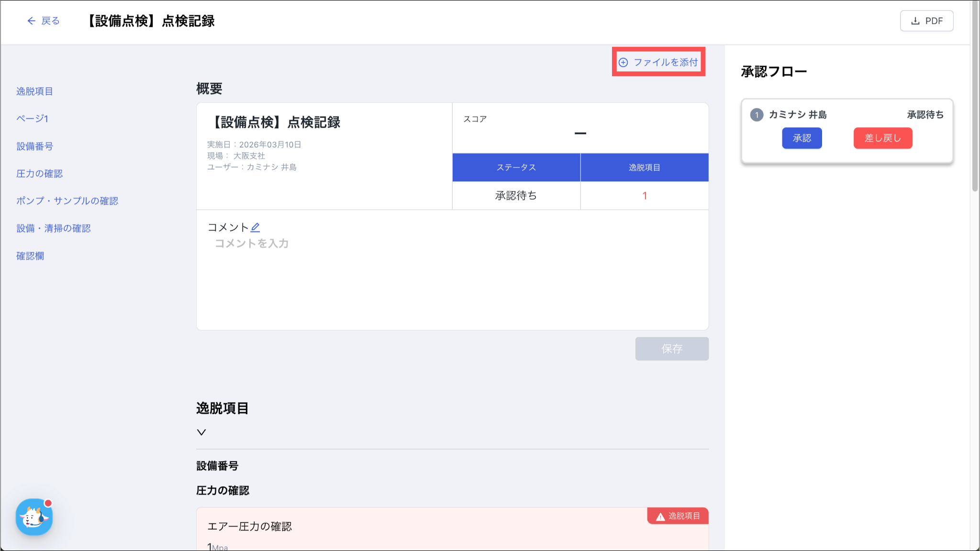
Task: Click the pencil edit icon beside コメント
Action: coord(256,227)
